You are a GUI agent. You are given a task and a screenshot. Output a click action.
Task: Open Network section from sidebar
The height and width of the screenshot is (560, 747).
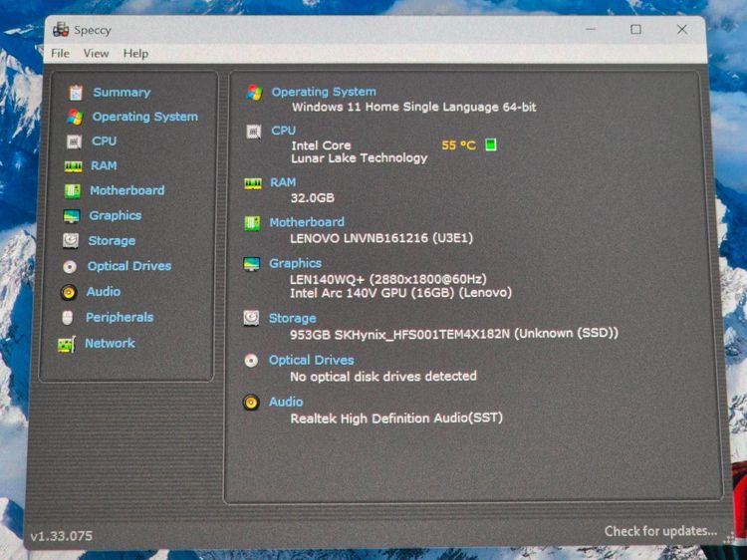click(110, 343)
